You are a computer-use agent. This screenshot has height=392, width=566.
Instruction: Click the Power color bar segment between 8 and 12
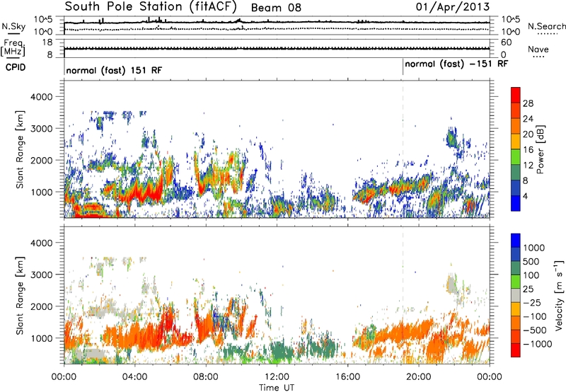[x=516, y=172]
